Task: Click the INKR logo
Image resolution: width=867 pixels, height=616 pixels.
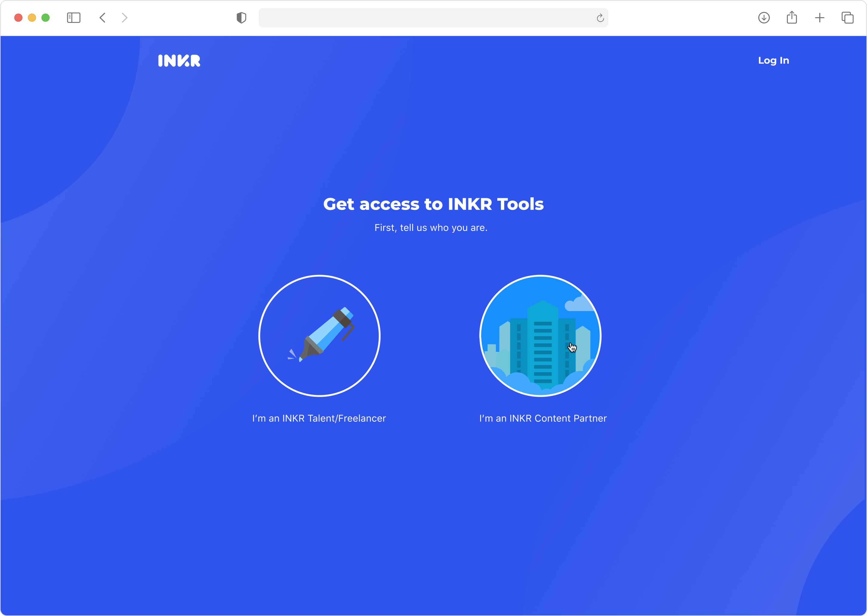Action: point(179,61)
